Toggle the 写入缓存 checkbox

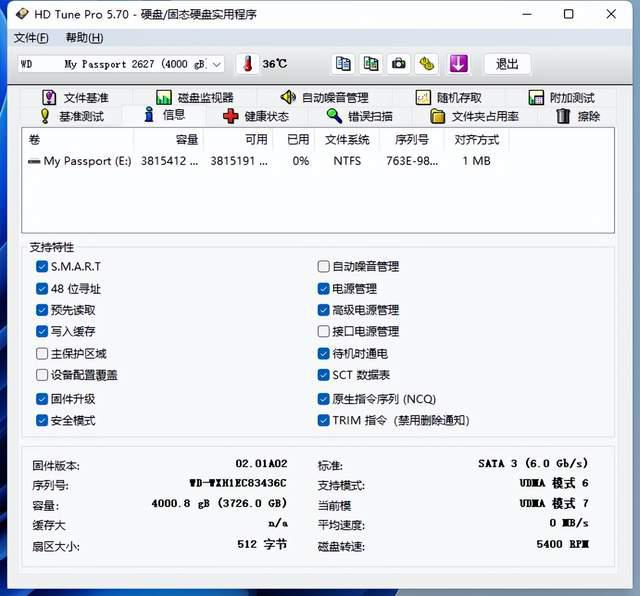coord(42,331)
